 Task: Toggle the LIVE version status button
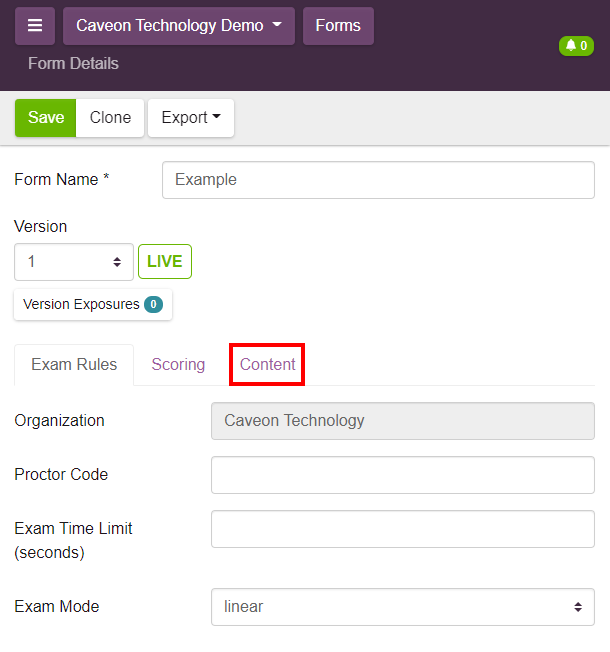pos(165,262)
